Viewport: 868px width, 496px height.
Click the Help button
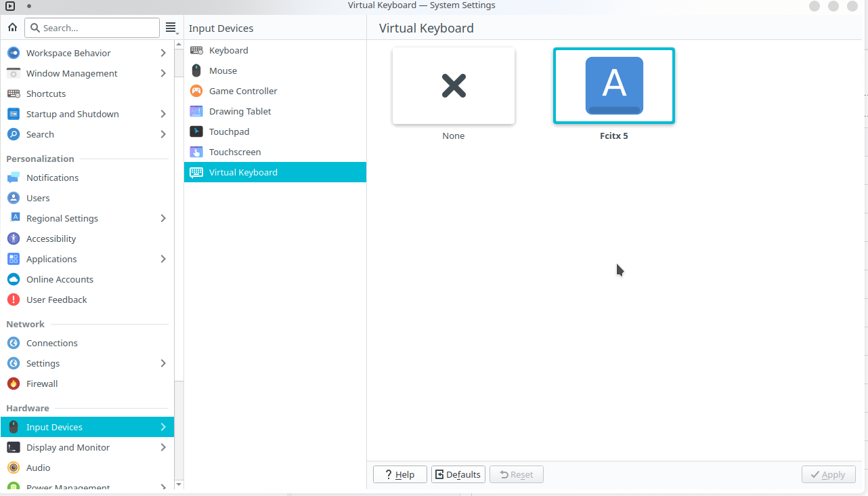click(399, 474)
